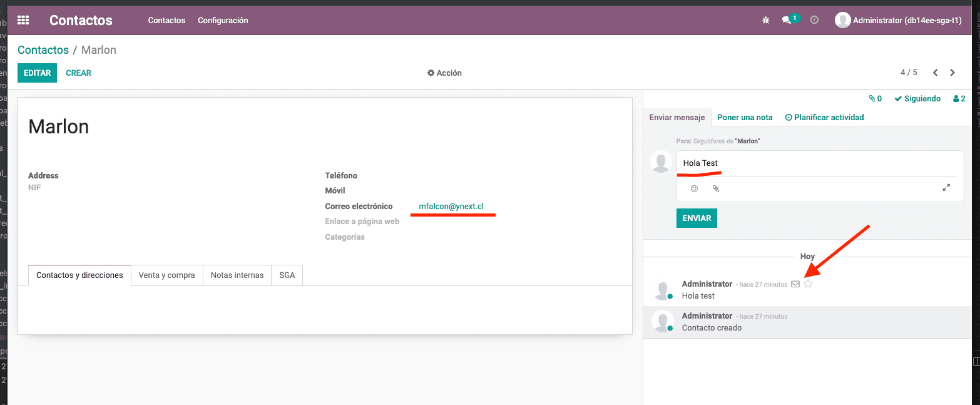Click 'Enlace a página web' label
980x405 pixels.
362,222
